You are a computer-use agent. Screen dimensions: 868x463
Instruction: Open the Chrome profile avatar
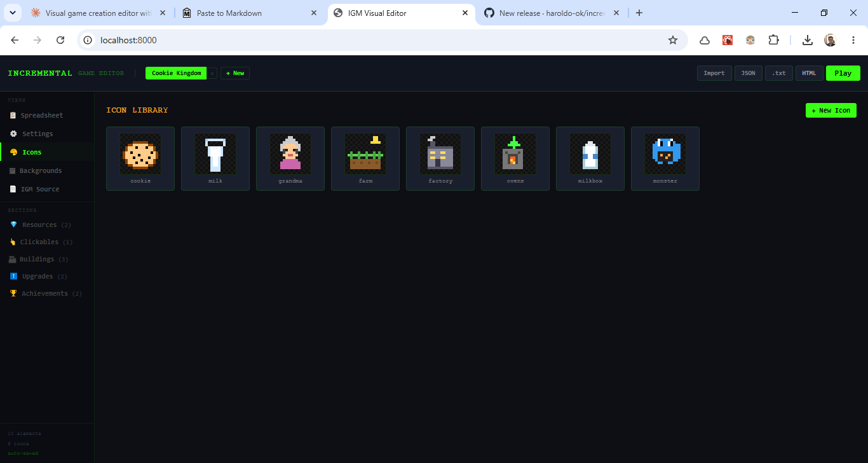831,40
